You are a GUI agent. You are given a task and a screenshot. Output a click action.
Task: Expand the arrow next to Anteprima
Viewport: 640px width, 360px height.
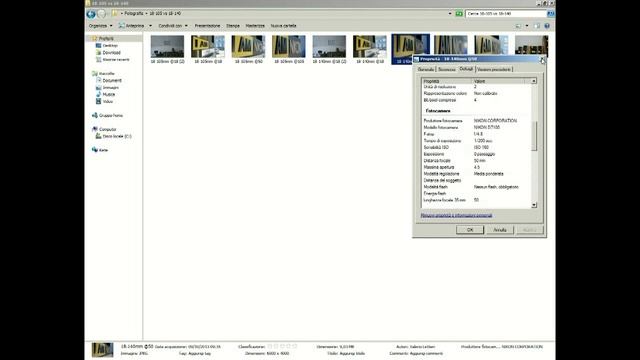[150, 26]
